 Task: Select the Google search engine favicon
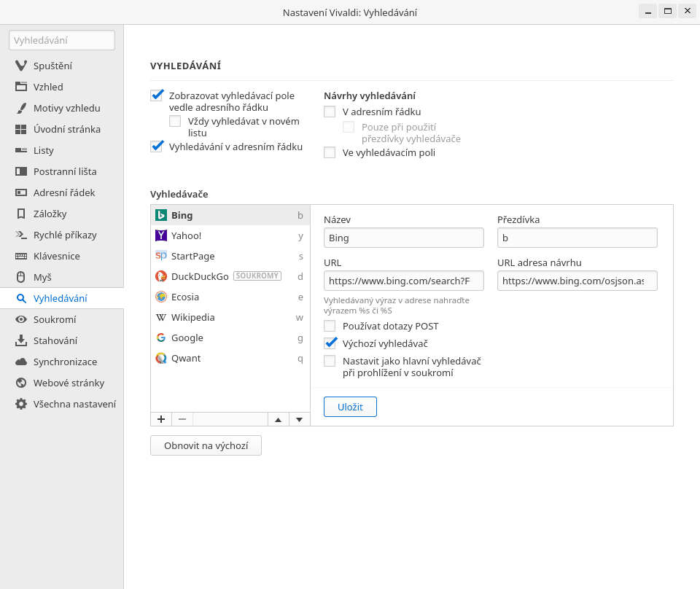point(161,338)
